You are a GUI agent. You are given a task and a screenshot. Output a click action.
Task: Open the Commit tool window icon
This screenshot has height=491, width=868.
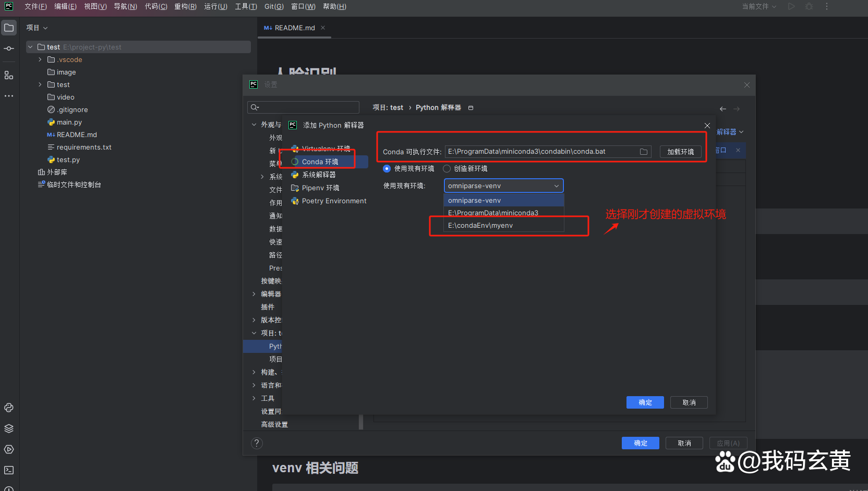click(9, 48)
